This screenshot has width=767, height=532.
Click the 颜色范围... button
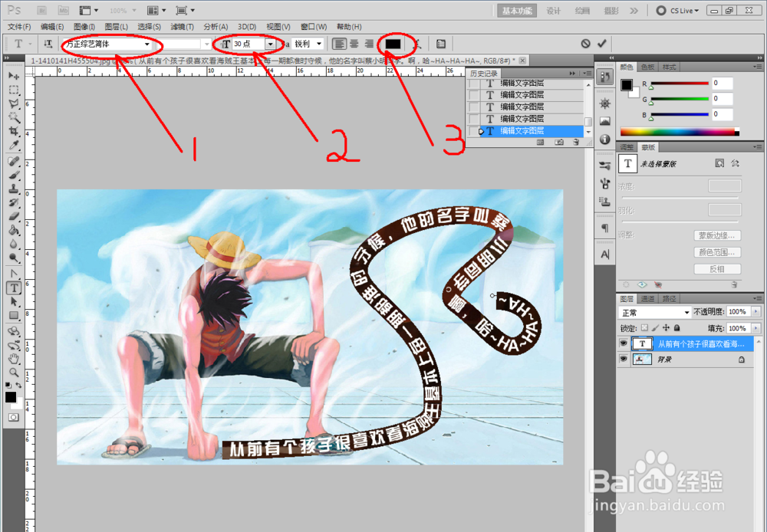pyautogui.click(x=717, y=252)
